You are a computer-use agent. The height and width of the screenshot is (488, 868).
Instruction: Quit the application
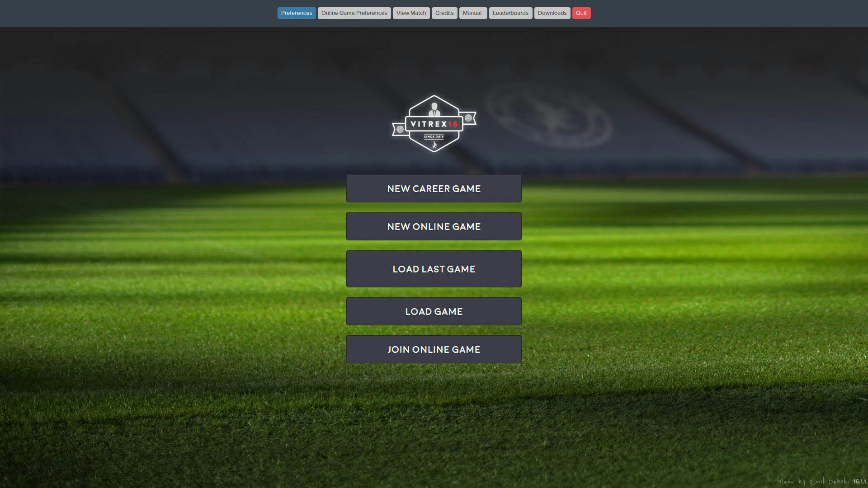581,13
